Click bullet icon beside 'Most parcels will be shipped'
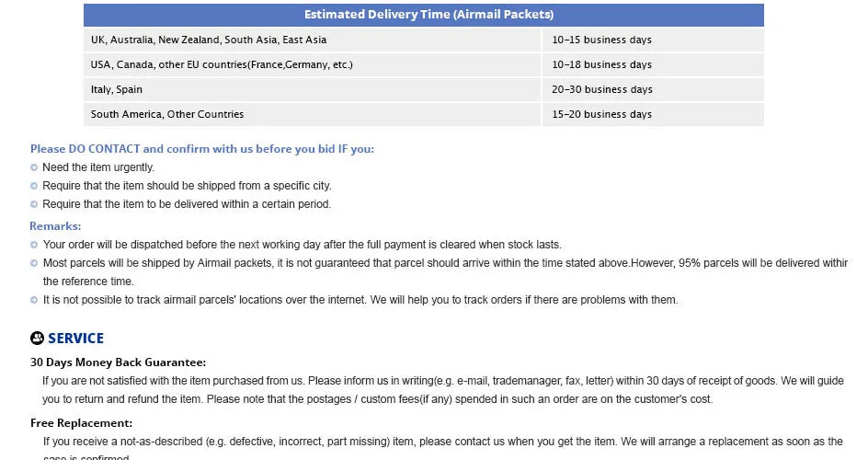The height and width of the screenshot is (460, 868). (34, 263)
